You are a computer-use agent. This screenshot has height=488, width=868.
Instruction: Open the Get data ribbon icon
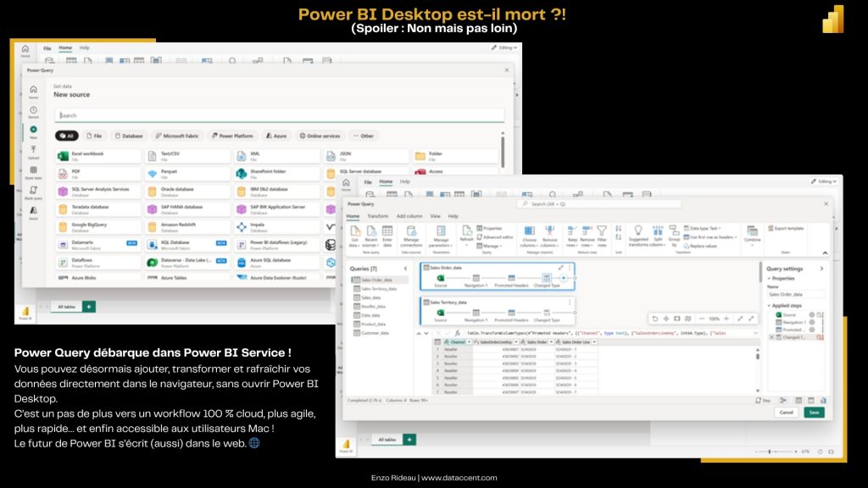click(354, 234)
